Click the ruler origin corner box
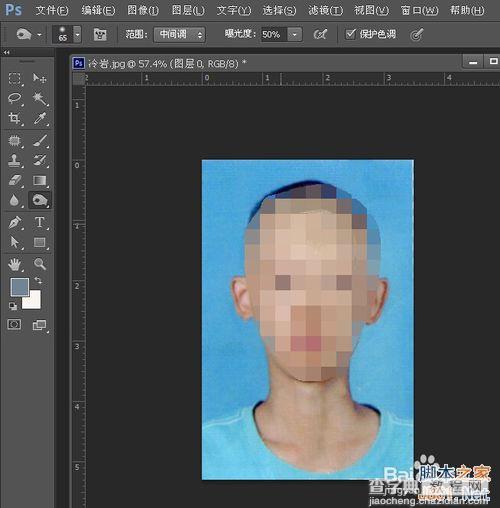The image size is (500, 508). pos(79,78)
